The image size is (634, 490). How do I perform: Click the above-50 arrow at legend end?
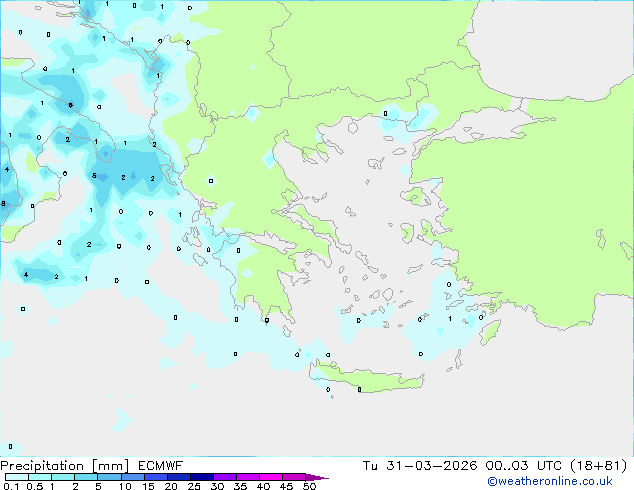click(317, 477)
